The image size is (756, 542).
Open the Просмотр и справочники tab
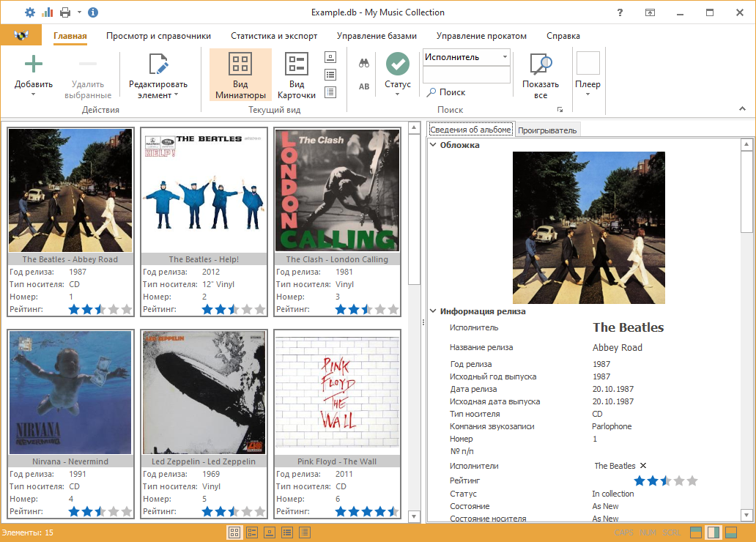click(x=159, y=36)
